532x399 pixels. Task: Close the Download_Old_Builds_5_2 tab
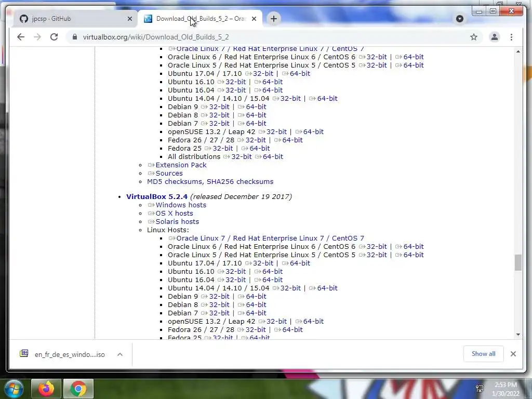pyautogui.click(x=254, y=19)
